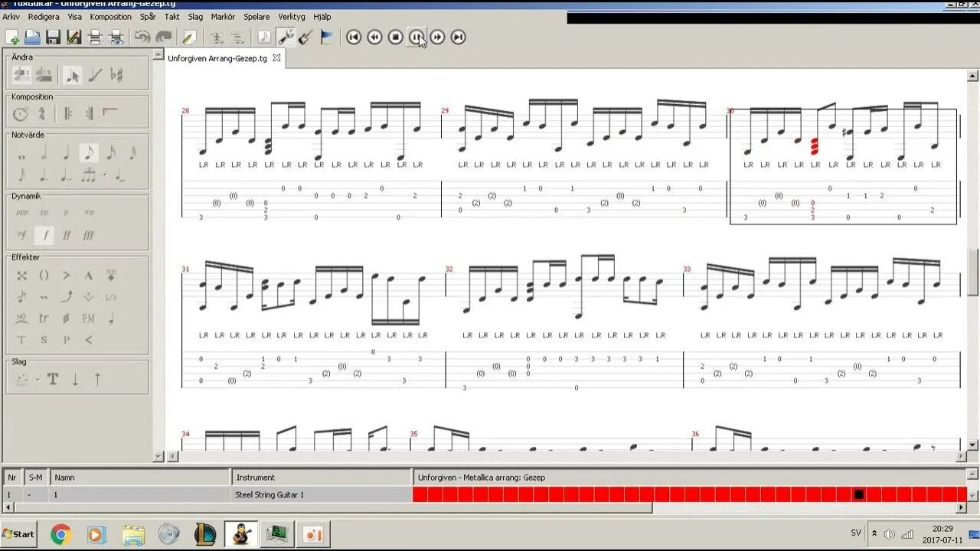Select quarter note duration

[66, 153]
